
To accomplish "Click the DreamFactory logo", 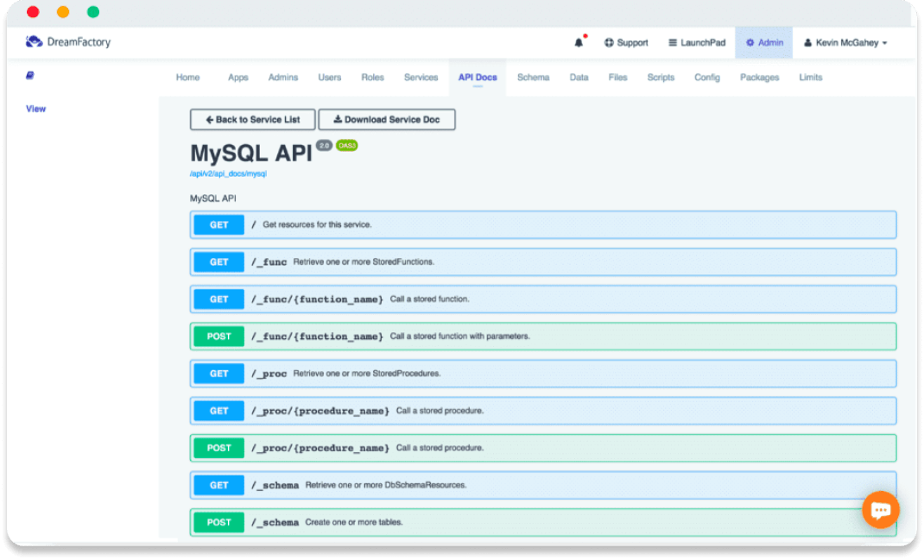I will pyautogui.click(x=68, y=41).
